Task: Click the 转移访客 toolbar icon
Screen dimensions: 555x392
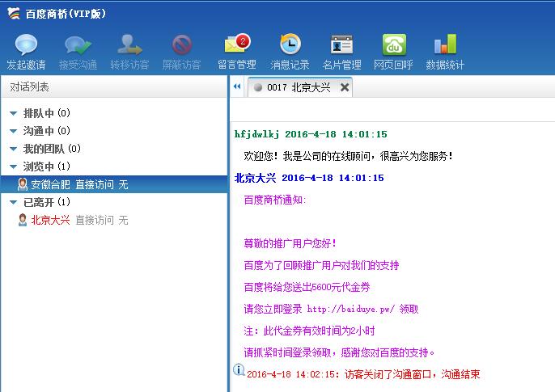Action: [129, 44]
